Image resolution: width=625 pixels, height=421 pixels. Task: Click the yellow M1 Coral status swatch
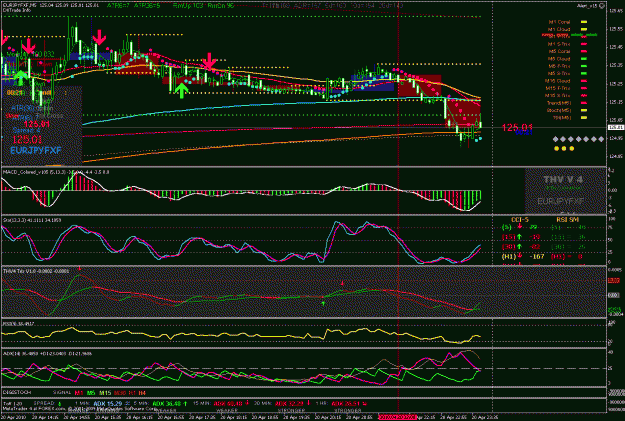coord(584,22)
